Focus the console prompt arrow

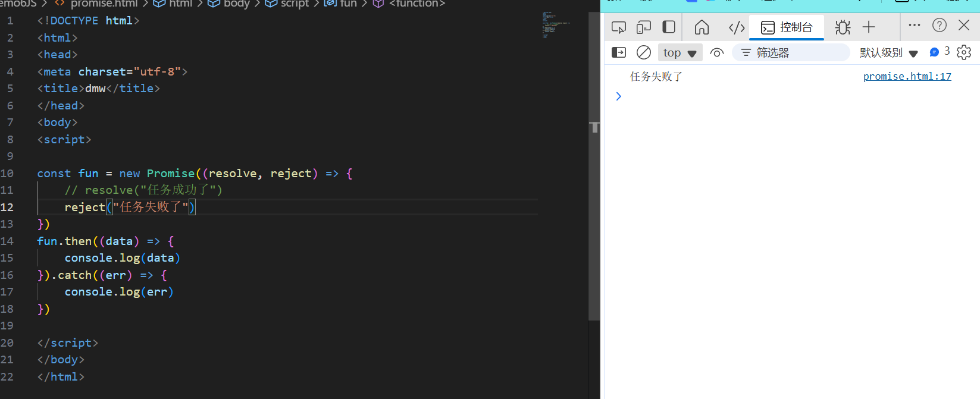(619, 96)
